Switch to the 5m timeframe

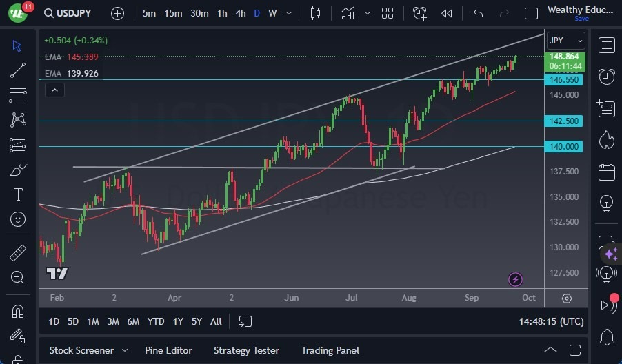tap(149, 14)
